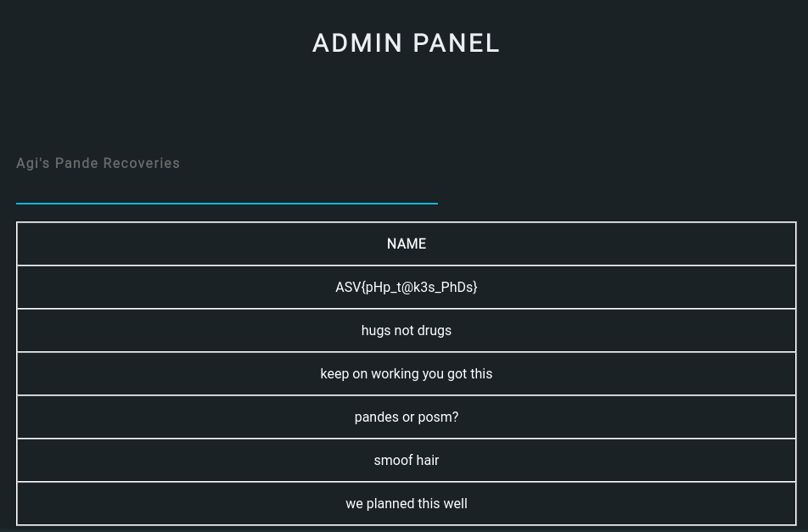Click the 'smoof hair' table row
This screenshot has height=532, width=808.
[406, 460]
